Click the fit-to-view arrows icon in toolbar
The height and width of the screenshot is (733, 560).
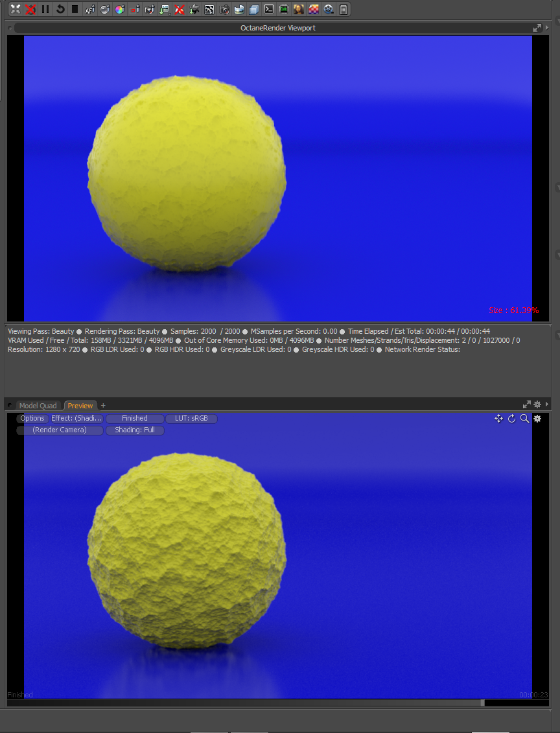pyautogui.click(x=16, y=9)
